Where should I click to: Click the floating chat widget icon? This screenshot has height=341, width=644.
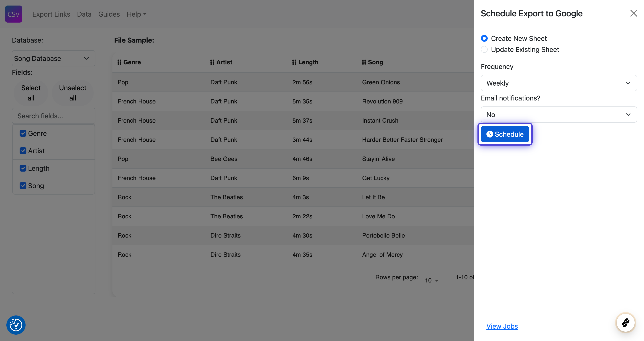pyautogui.click(x=625, y=322)
